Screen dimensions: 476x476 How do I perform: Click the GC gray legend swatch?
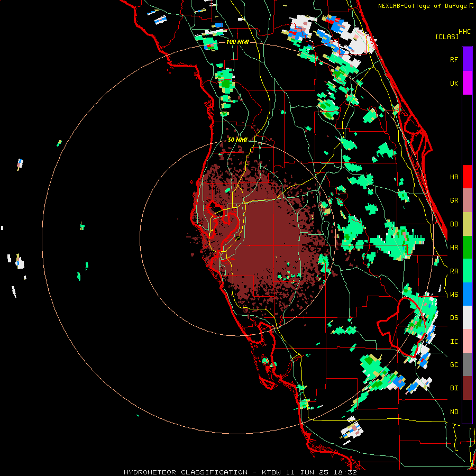[x=467, y=364]
